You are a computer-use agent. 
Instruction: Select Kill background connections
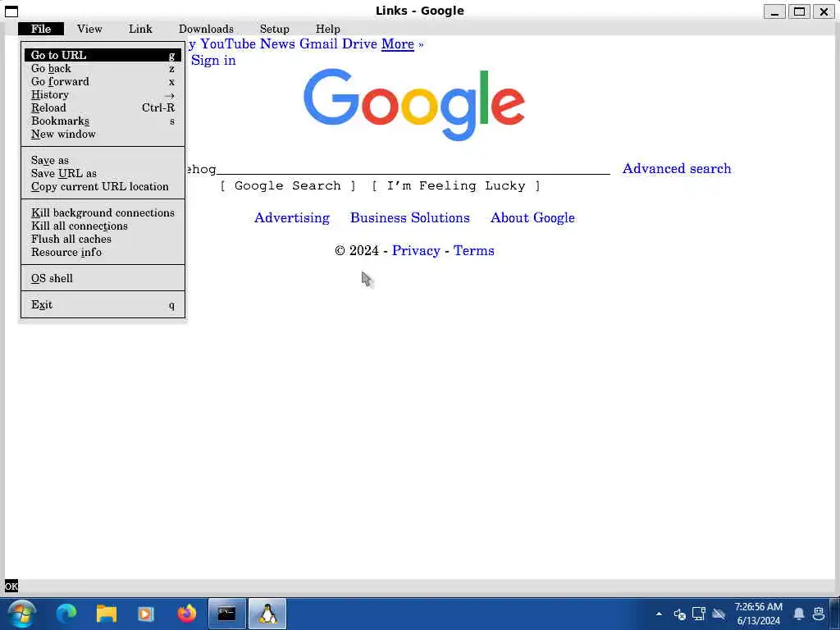pyautogui.click(x=103, y=212)
